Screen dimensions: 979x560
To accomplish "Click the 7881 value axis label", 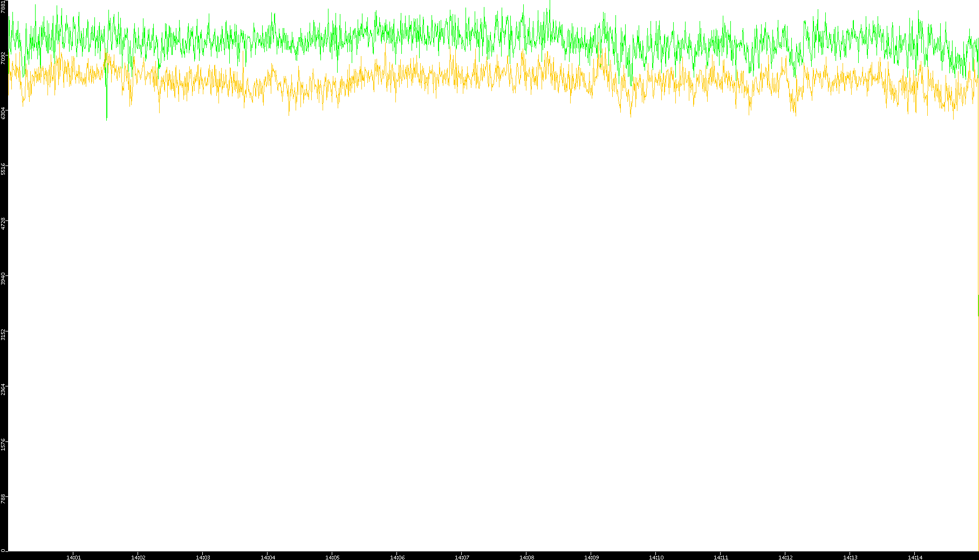I will 3,7.
